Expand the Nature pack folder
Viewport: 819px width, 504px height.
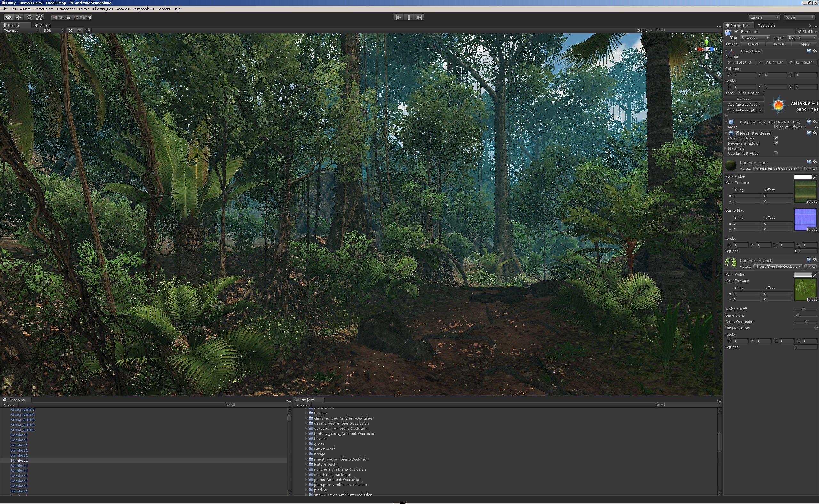(x=306, y=464)
